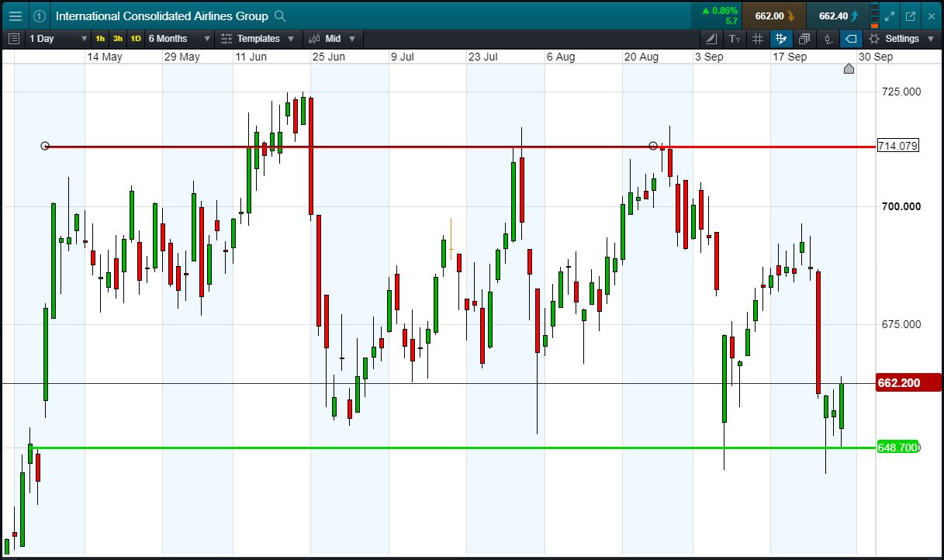Open the Templates dropdown
Screen dimensions: 944x560
[258, 38]
